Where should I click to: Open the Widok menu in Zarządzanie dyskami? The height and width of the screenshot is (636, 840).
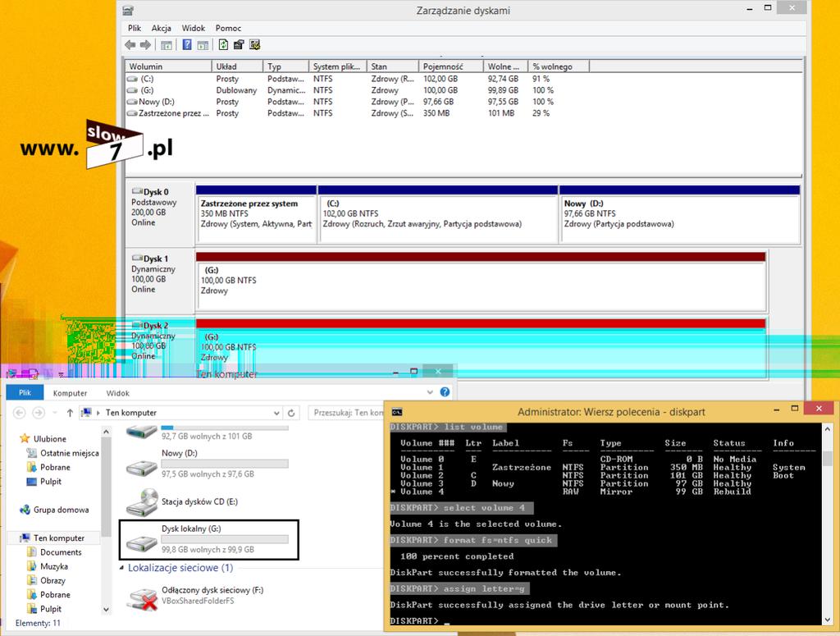(194, 28)
